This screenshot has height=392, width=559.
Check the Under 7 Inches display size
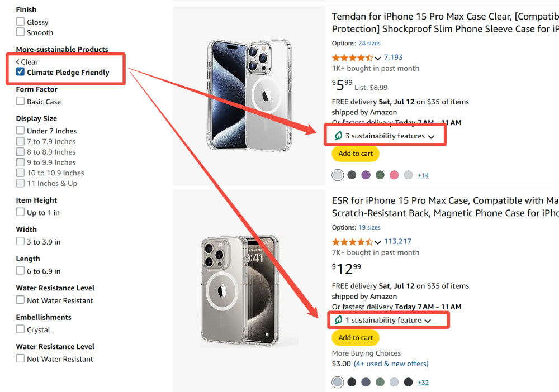(x=20, y=131)
